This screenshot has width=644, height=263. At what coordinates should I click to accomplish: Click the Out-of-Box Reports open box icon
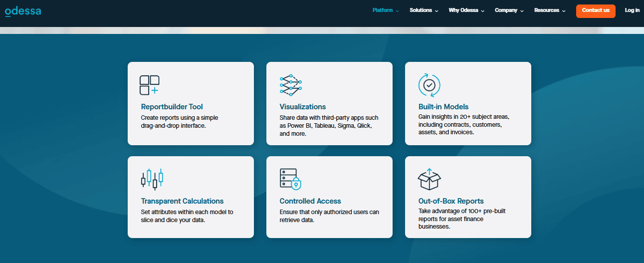429,179
